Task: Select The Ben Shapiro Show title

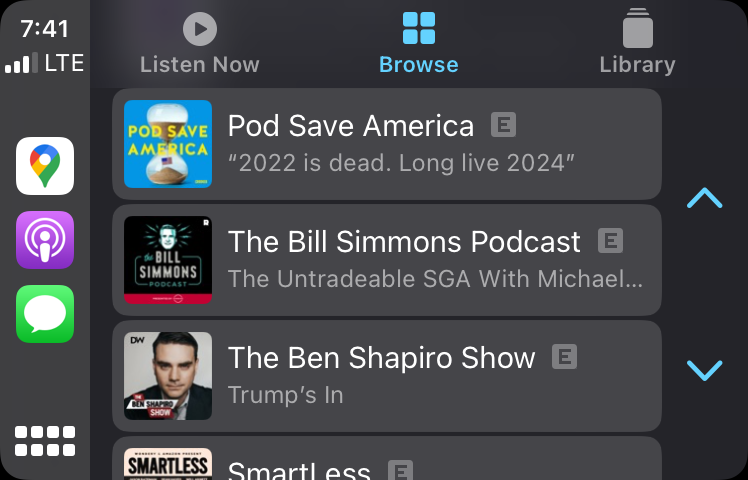Action: (x=382, y=357)
